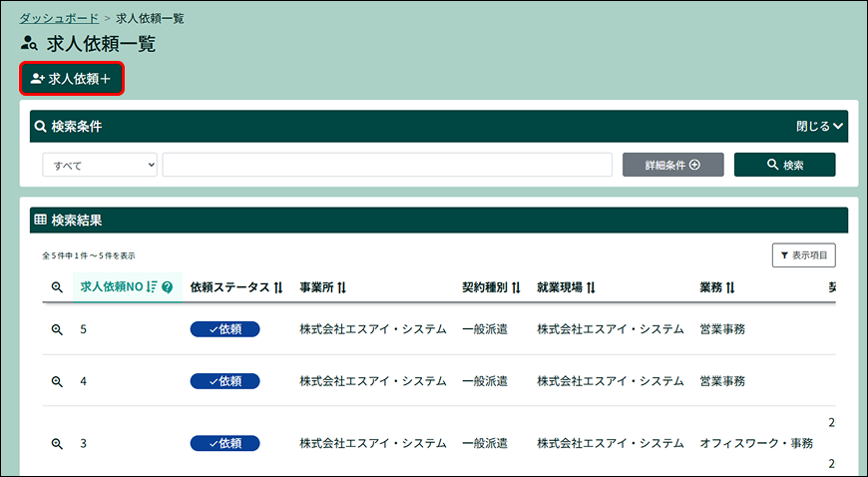Focus the search keyword text box
The width and height of the screenshot is (868, 477).
pyautogui.click(x=387, y=165)
